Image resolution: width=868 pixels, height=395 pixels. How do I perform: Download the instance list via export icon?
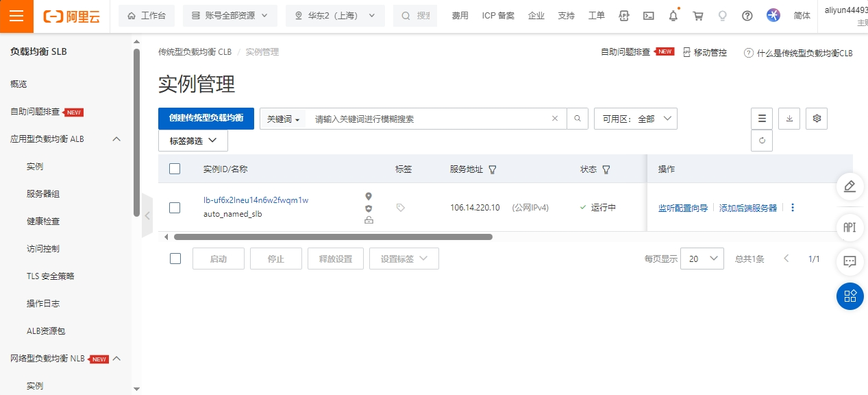789,119
